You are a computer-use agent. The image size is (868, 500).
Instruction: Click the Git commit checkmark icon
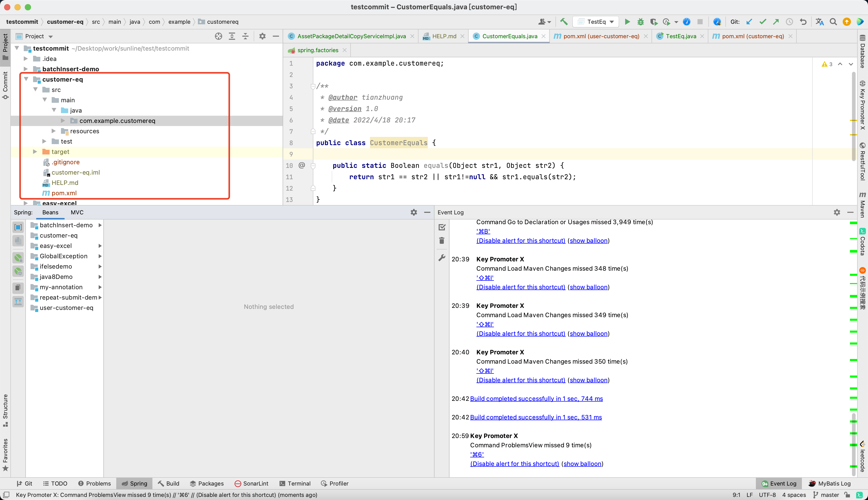point(763,22)
